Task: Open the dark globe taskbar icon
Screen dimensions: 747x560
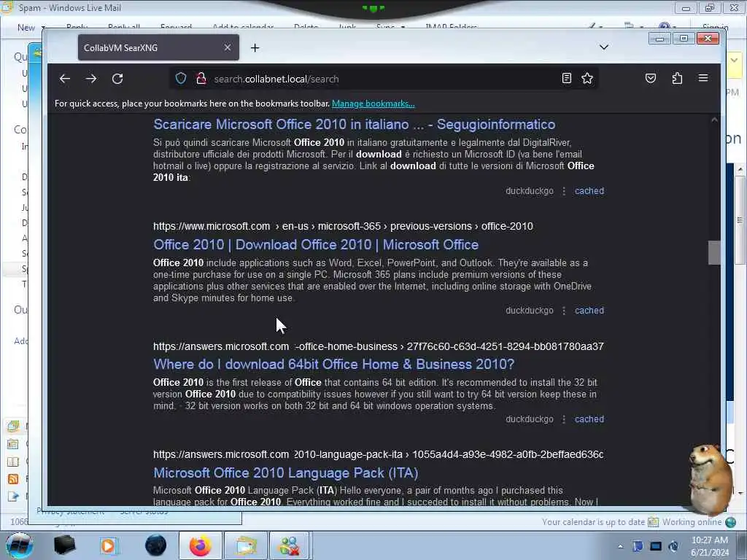Action: click(x=156, y=545)
